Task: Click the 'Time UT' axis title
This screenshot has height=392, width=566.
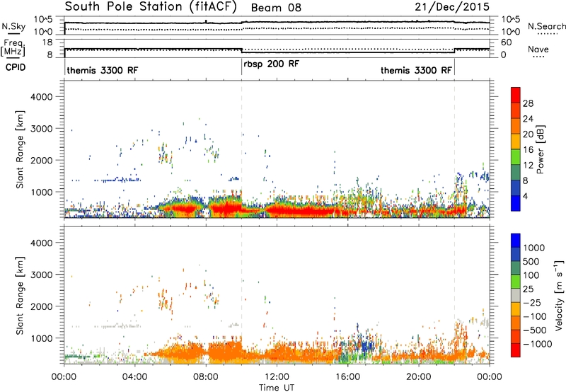Action: pyautogui.click(x=277, y=387)
